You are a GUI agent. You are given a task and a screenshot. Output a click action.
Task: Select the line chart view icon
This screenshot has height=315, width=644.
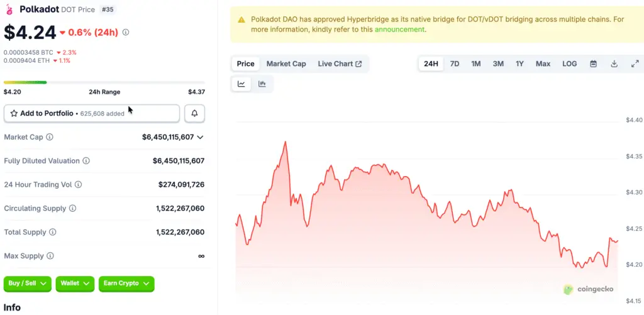tap(241, 84)
